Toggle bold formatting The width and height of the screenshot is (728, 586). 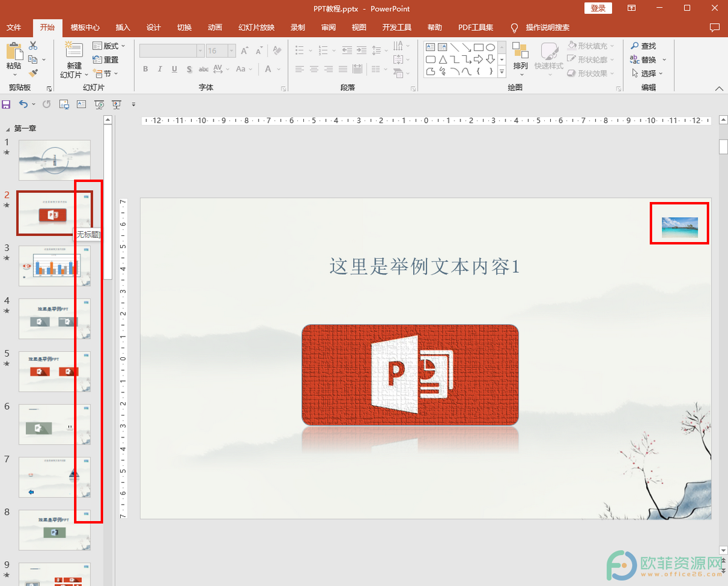[146, 69]
